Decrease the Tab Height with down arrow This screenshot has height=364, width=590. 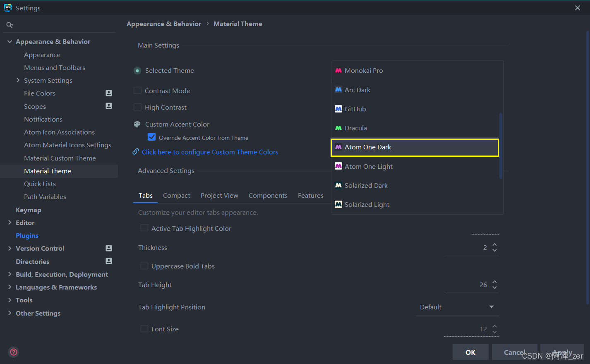coord(494,287)
